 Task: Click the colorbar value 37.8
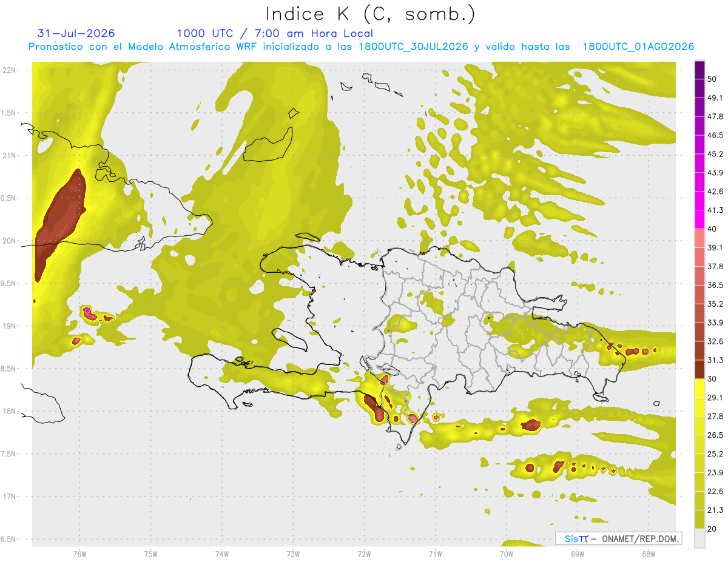(x=715, y=266)
